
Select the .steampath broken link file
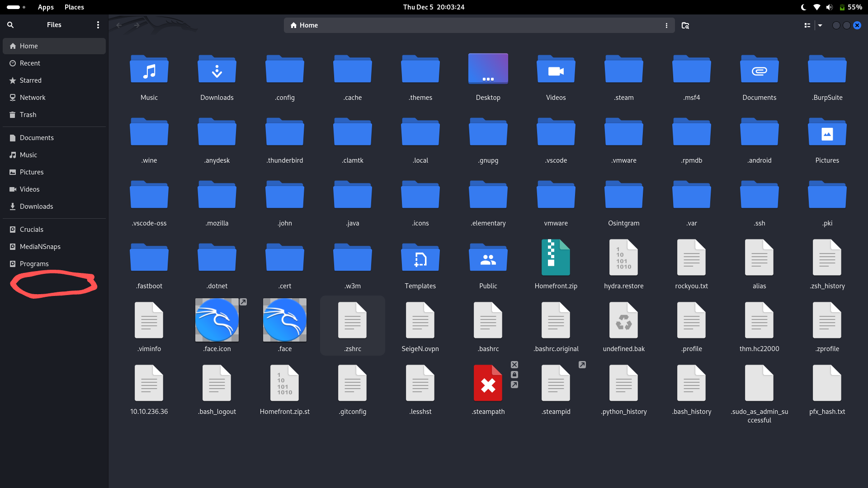pyautogui.click(x=488, y=383)
